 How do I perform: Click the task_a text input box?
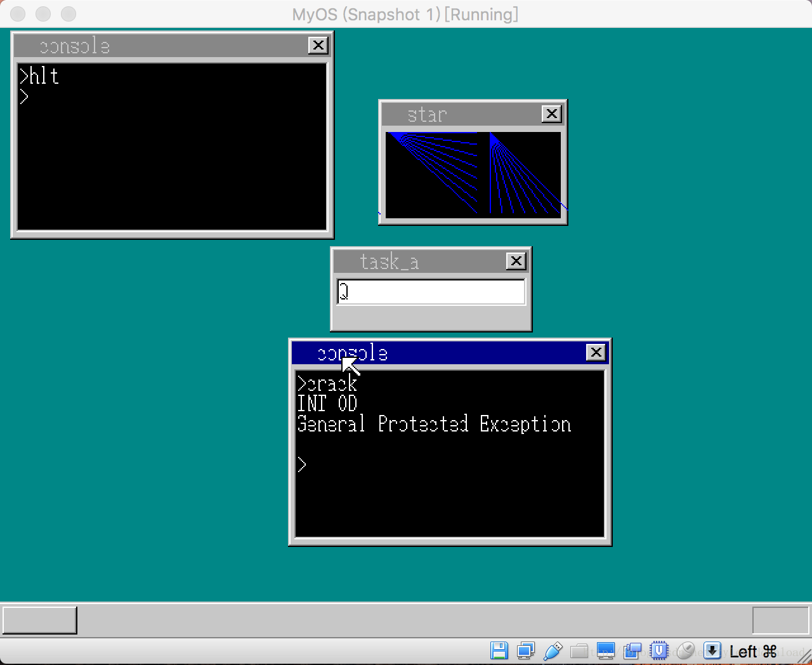click(x=431, y=292)
